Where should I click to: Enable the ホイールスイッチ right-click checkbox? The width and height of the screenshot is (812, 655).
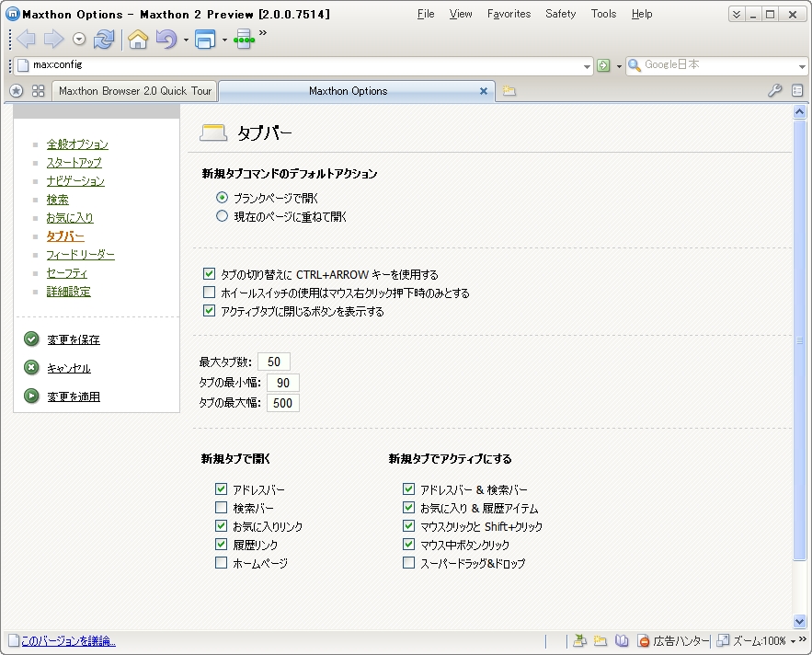coord(210,293)
